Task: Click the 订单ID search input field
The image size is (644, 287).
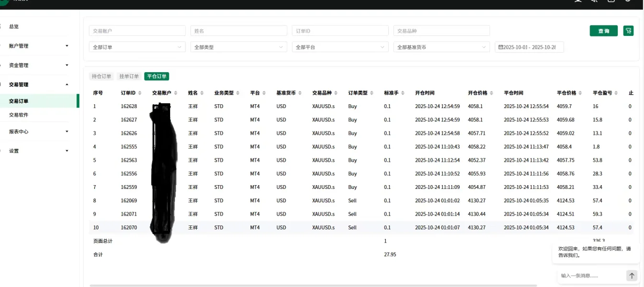Action: tap(340, 31)
